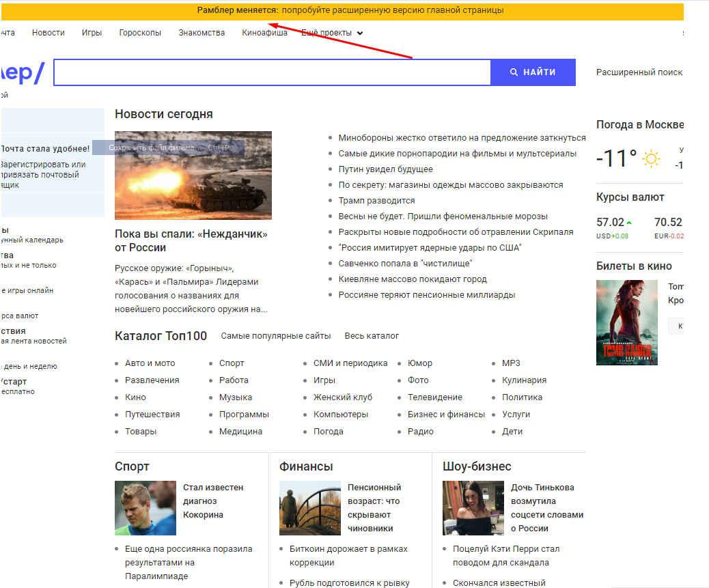Open the Игры top menu item

92,33
